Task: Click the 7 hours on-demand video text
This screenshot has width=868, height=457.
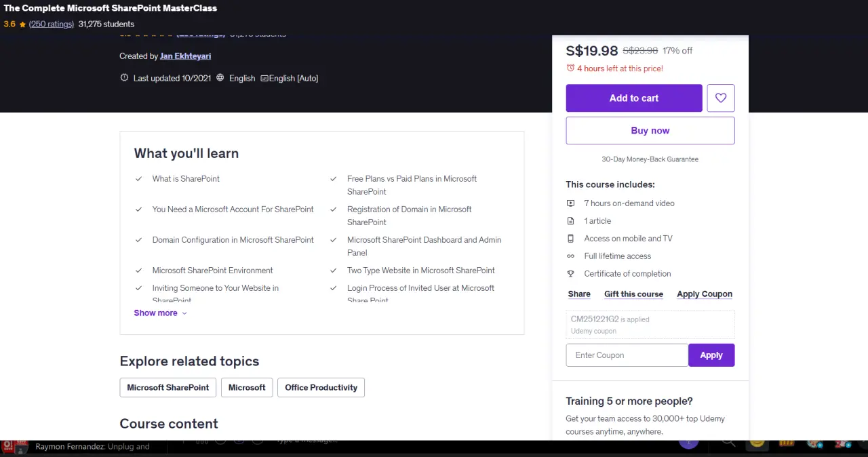Action: (629, 203)
